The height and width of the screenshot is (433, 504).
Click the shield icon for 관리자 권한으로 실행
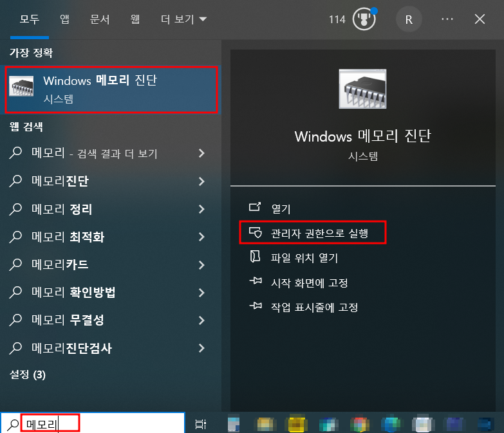(256, 232)
